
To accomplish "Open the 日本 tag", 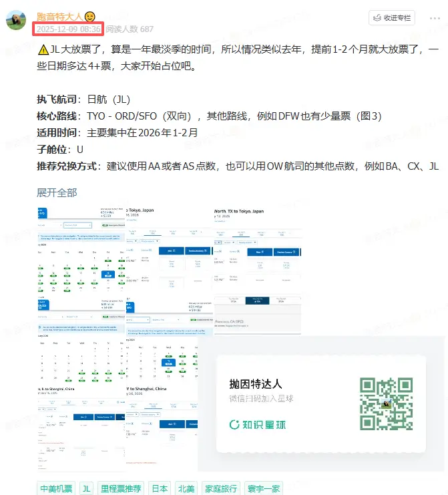I will click(x=160, y=489).
